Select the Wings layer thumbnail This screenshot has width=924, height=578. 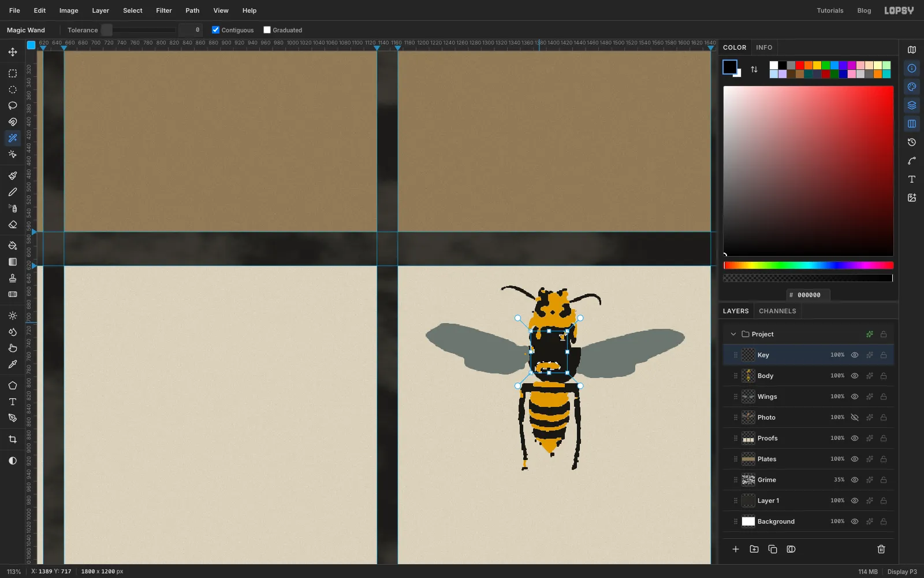(x=748, y=397)
